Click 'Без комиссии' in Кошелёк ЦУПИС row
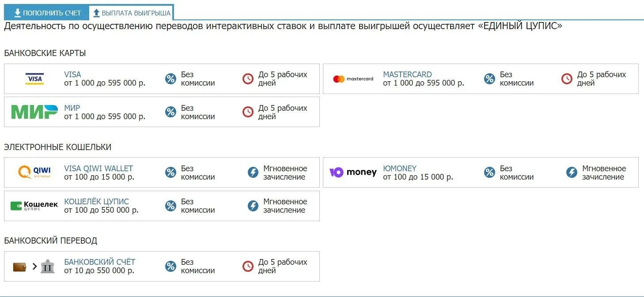644x297 pixels. [198, 206]
